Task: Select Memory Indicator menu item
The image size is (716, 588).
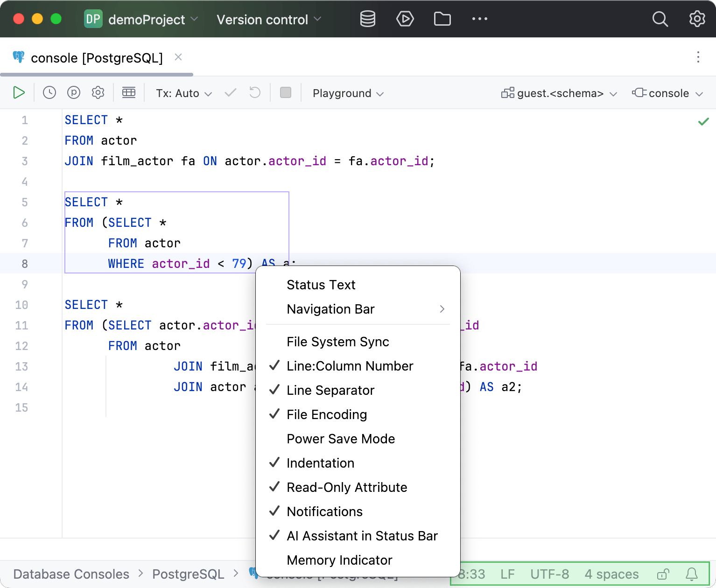Action: (339, 560)
